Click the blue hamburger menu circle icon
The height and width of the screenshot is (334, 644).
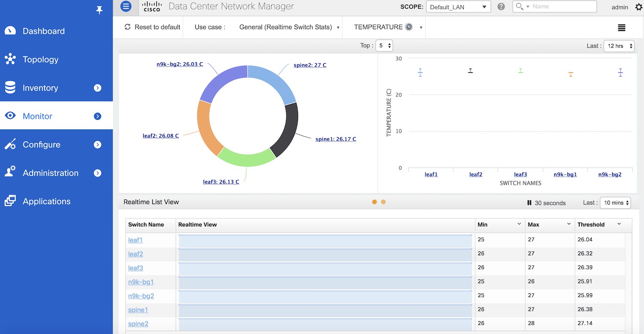tap(126, 6)
